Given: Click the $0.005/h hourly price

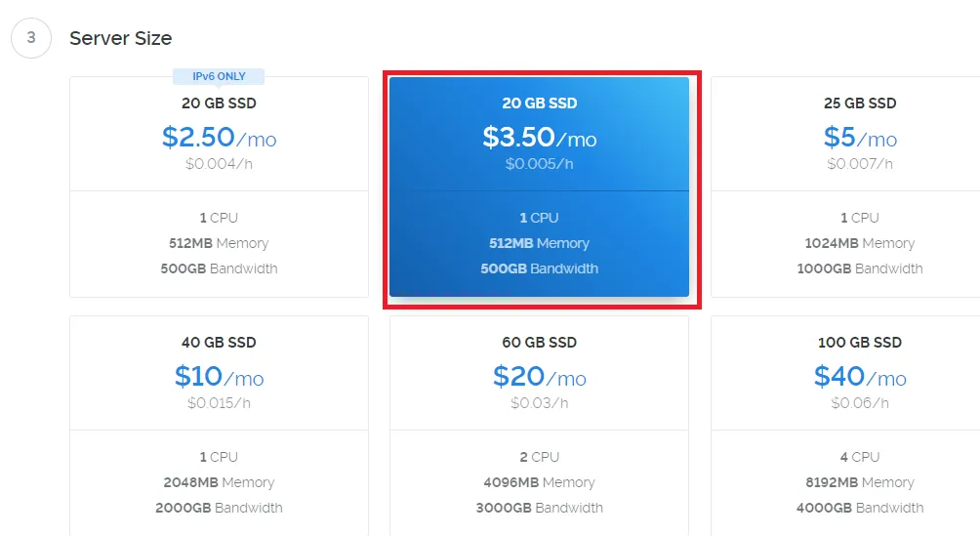Looking at the screenshot, I should [540, 164].
